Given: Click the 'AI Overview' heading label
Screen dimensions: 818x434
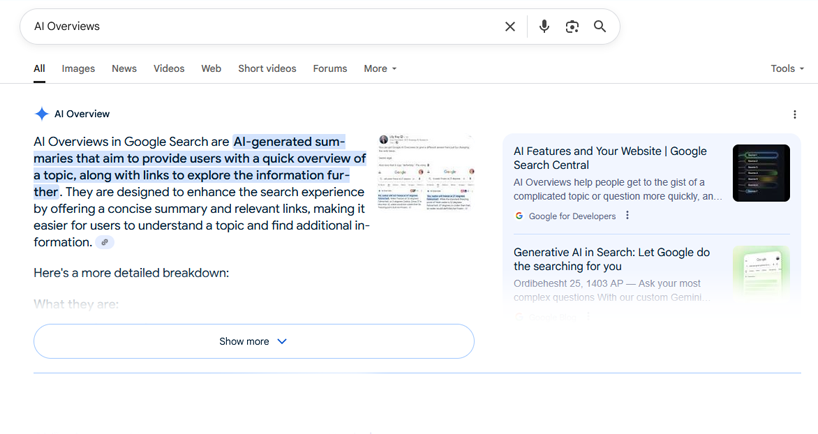Looking at the screenshot, I should (x=82, y=114).
